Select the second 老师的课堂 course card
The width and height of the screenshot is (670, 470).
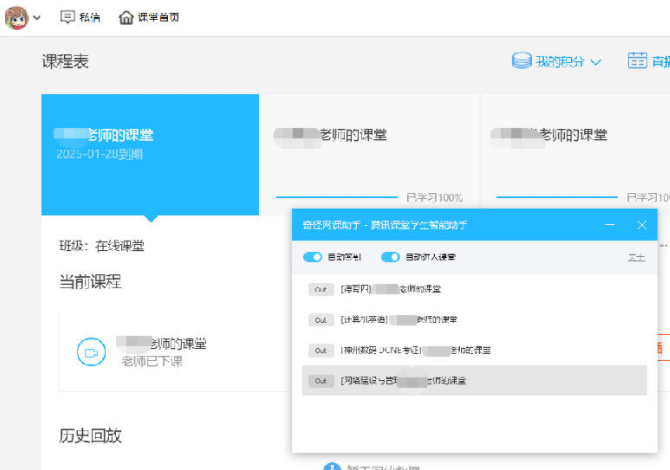[x=370, y=154]
